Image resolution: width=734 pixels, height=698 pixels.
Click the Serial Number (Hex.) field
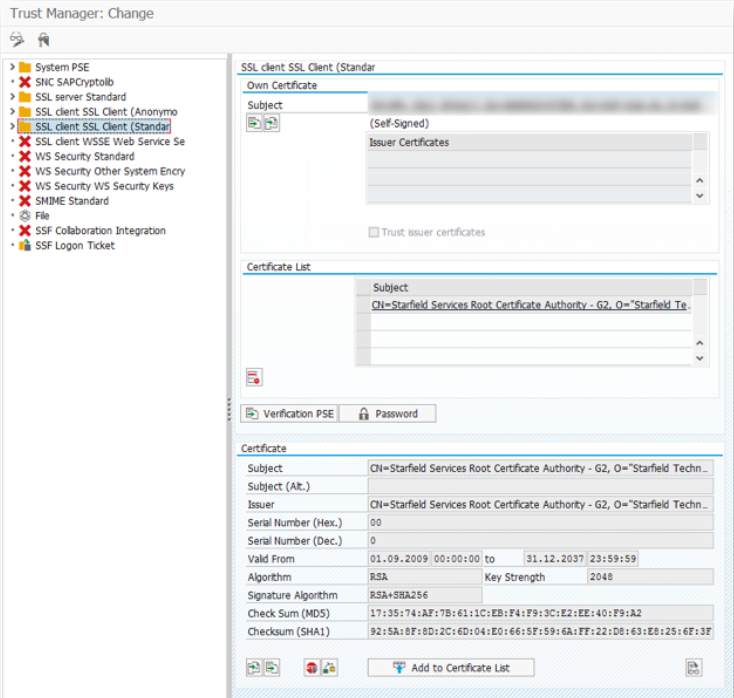[x=541, y=522]
